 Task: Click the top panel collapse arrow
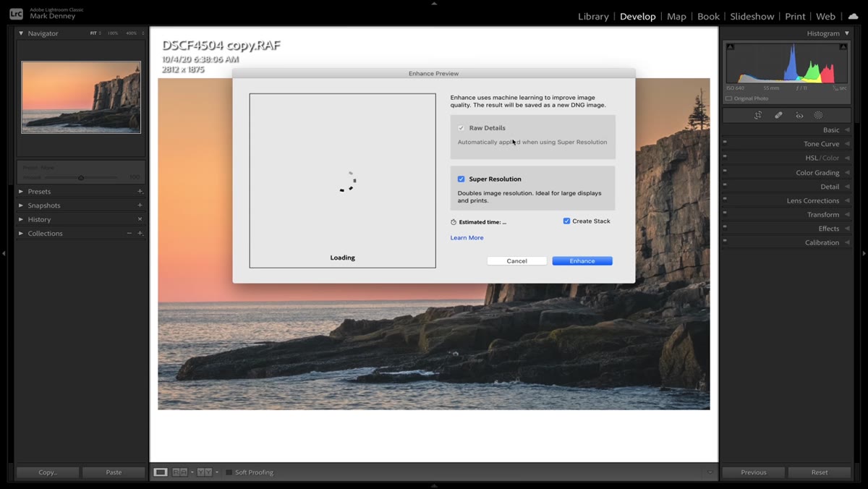[x=434, y=3]
